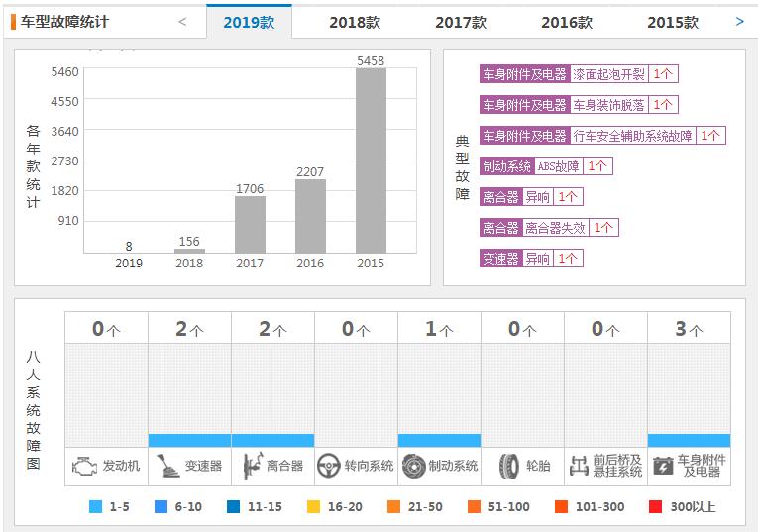Image resolution: width=758 pixels, height=532 pixels.
Task: Click the right arrow to show older years
Action: [x=739, y=21]
